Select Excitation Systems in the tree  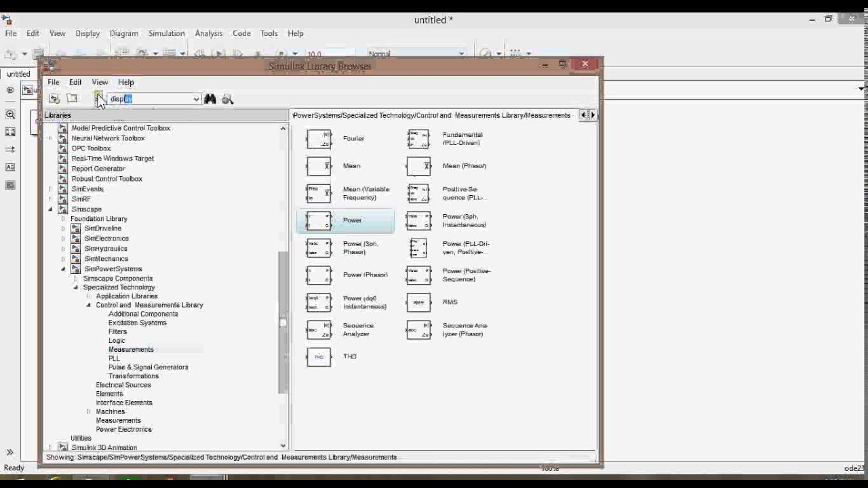point(137,323)
